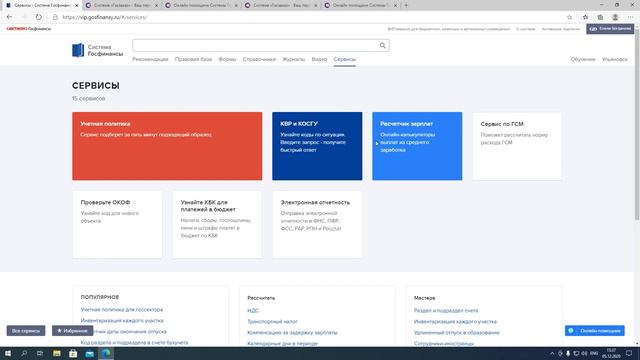640x360 pixels.
Task: Open Рекомендации menu item
Action: click(150, 59)
